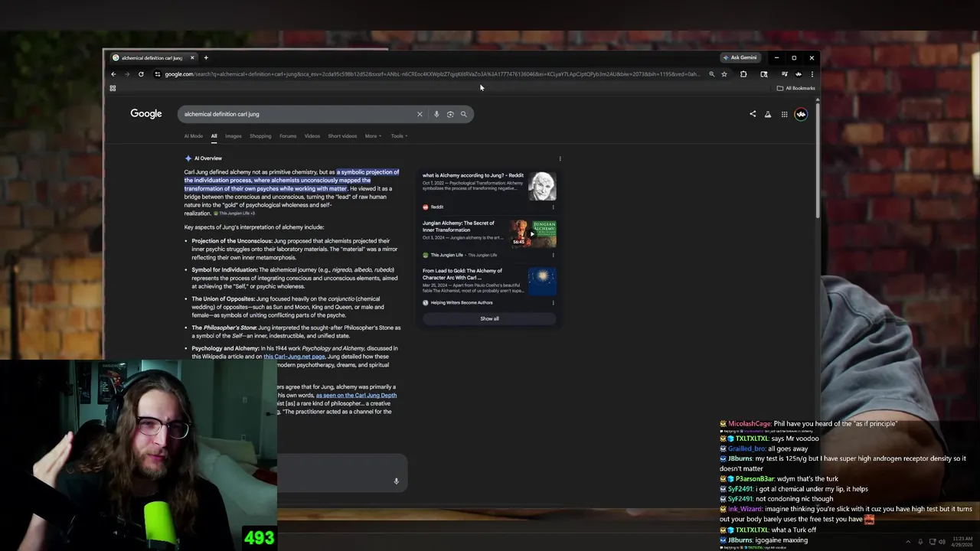This screenshot has width=980, height=551.
Task: Expand the Tools dropdown
Action: (x=399, y=136)
